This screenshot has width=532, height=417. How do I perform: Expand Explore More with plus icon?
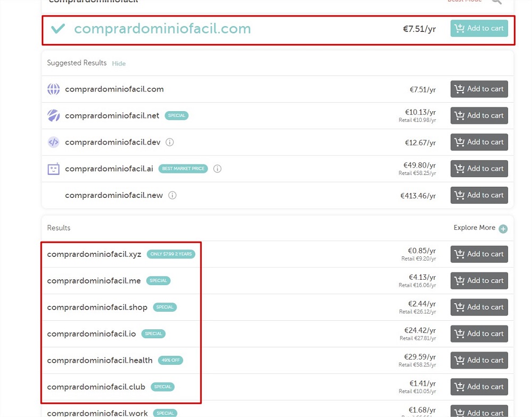pyautogui.click(x=503, y=229)
